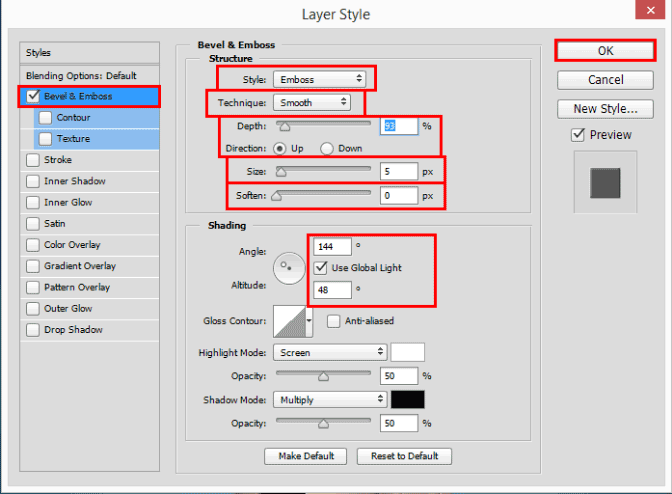Uncheck the Bevel & Emboss checkbox
This screenshot has width=672, height=494.
point(33,96)
